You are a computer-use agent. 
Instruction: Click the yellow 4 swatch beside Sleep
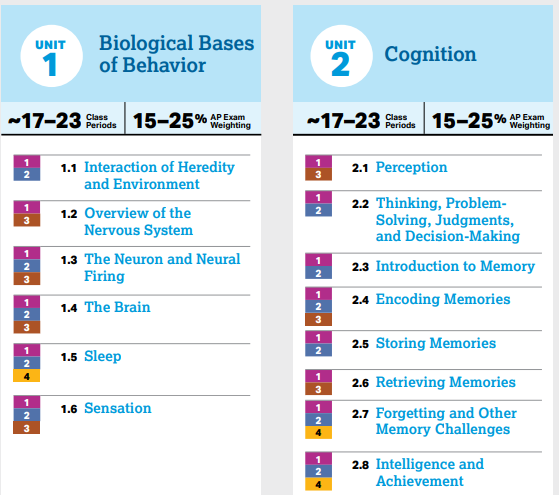tap(26, 376)
